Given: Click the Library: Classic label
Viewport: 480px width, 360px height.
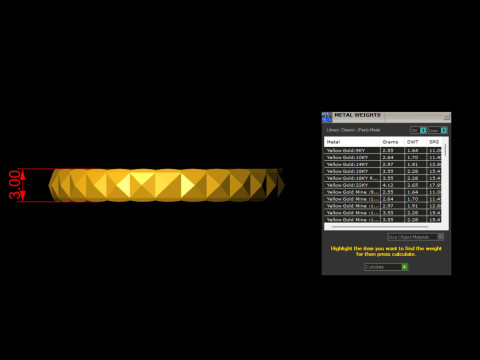Looking at the screenshot, I should pyautogui.click(x=353, y=130).
